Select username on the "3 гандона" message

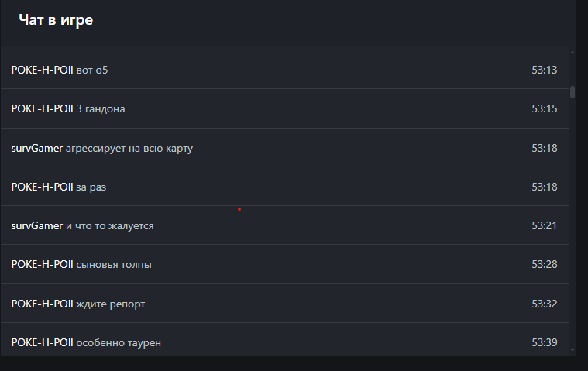coord(42,109)
